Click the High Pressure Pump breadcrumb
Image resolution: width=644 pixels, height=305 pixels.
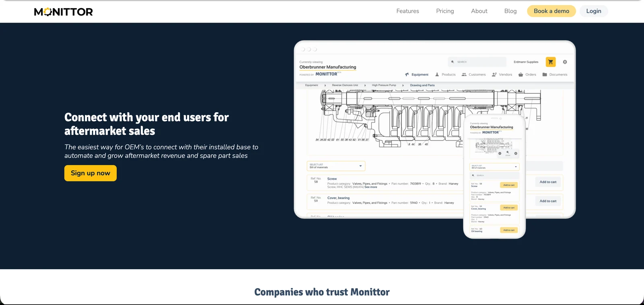pyautogui.click(x=384, y=85)
